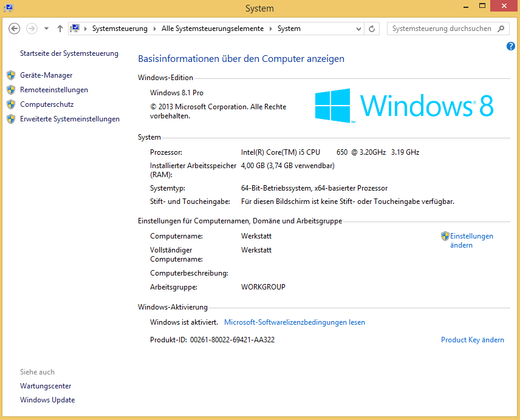Select the processor value Intel Core i5
Image resolution: width=520 pixels, height=420 pixels.
(x=330, y=152)
